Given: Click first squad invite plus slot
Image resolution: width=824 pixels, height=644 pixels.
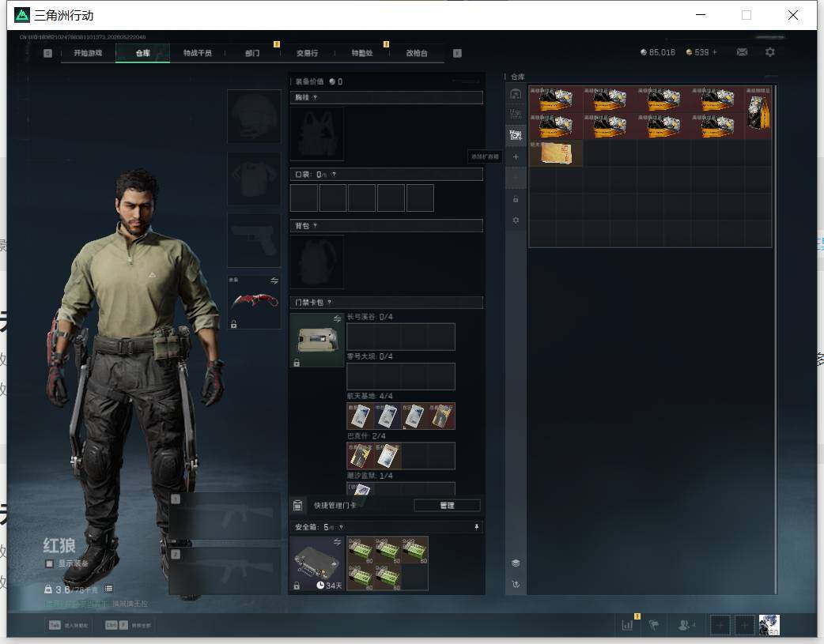Looking at the screenshot, I should pos(720,625).
